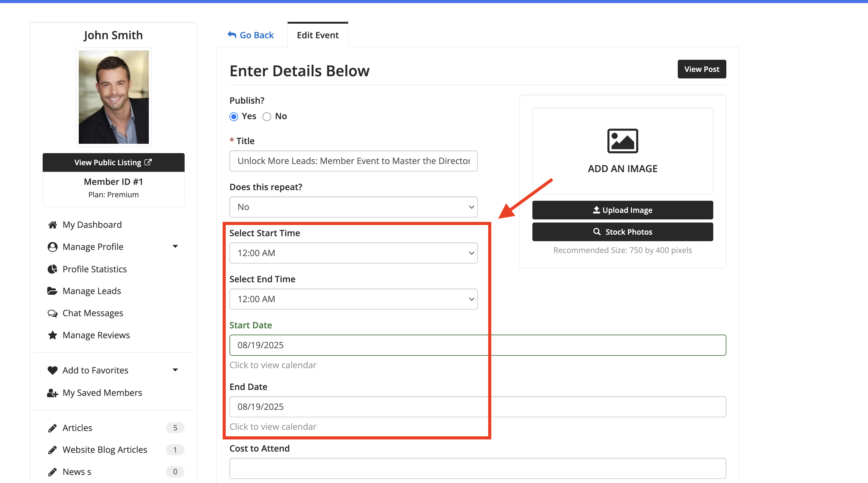Select No for Publish
The width and height of the screenshot is (868, 483).
[267, 116]
